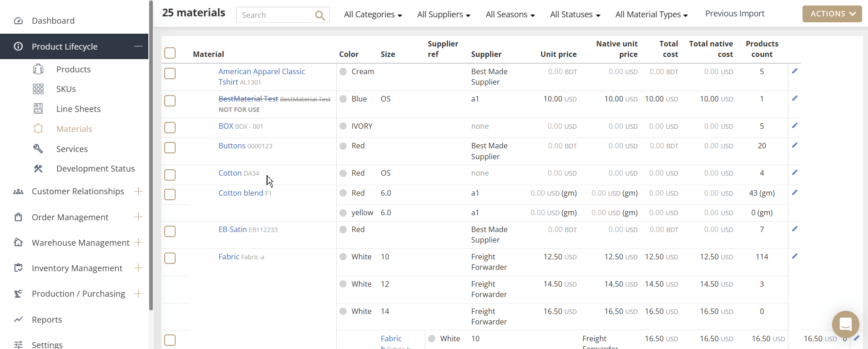Edit Cotton DA34 with pencil icon
Screen dimensions: 868x349
(x=795, y=172)
